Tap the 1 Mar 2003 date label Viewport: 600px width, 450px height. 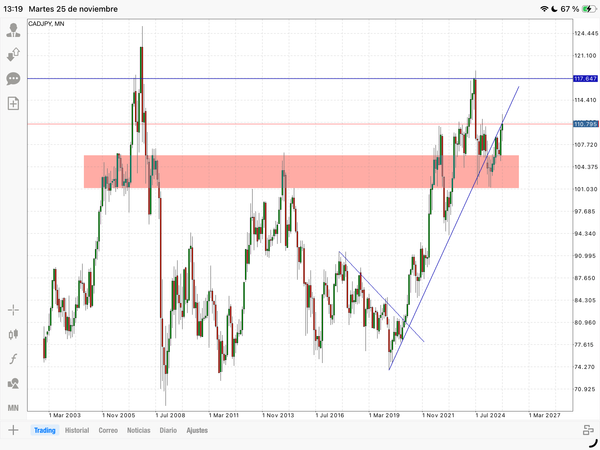pos(65,415)
